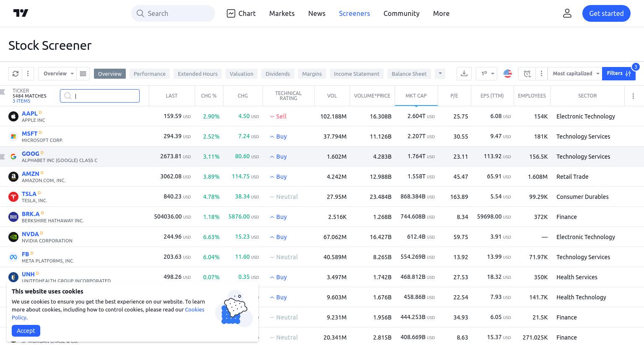Sort by the VOL column header
This screenshot has width=644, height=345.
[x=332, y=96]
